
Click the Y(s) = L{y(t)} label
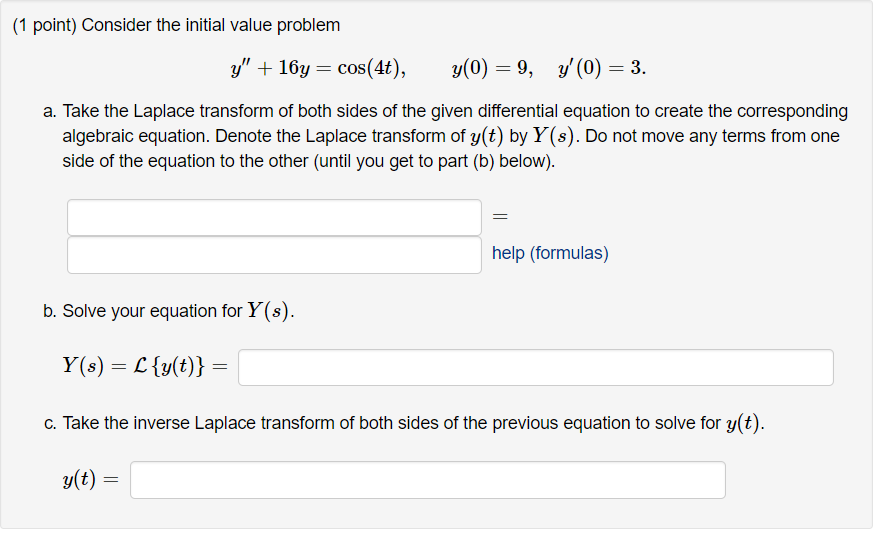point(145,367)
